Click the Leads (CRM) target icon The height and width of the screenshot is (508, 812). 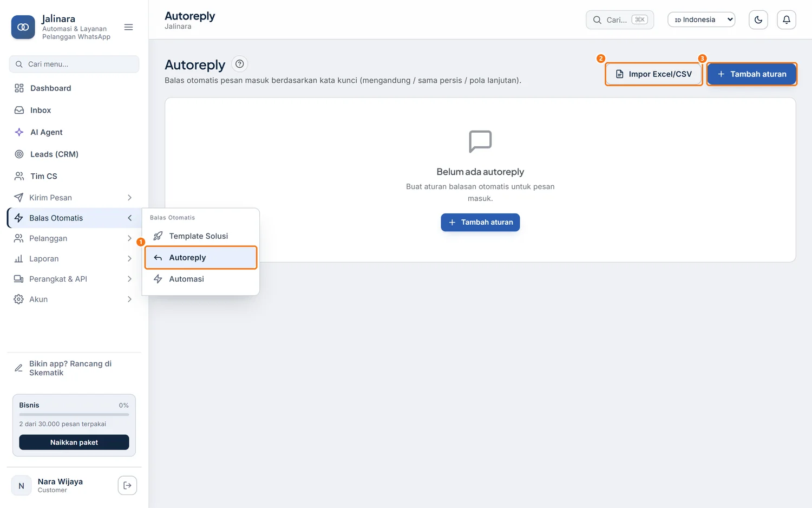19,154
